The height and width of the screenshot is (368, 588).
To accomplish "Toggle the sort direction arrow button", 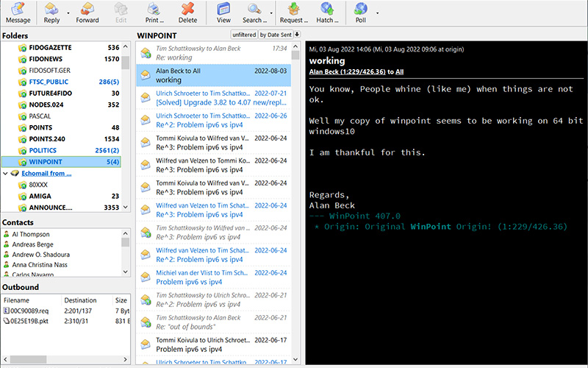I will [x=297, y=35].
